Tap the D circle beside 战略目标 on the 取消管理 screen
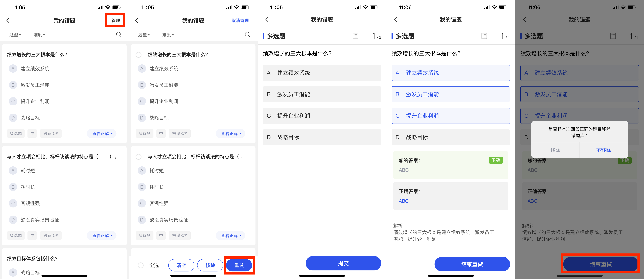Screen dimensions: 644x279 [x=142, y=118]
